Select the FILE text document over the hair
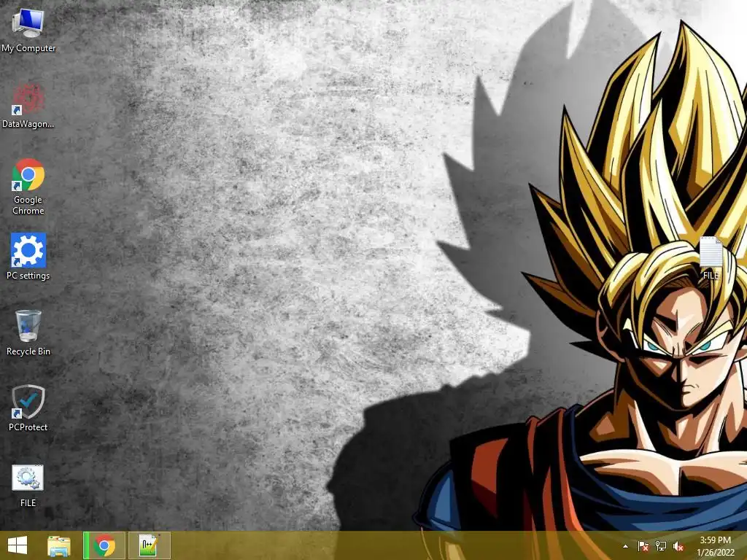747x560 pixels. click(x=711, y=257)
